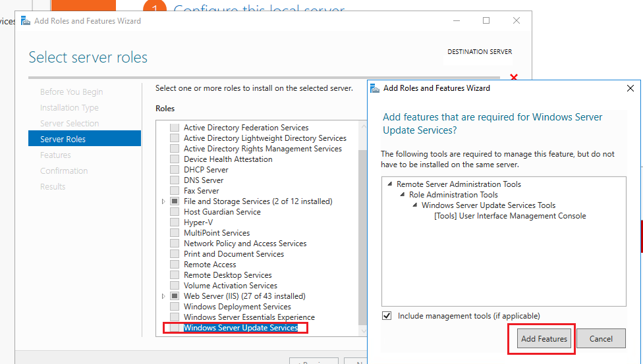Close the main wizard window
The image size is (643, 364).
[517, 20]
